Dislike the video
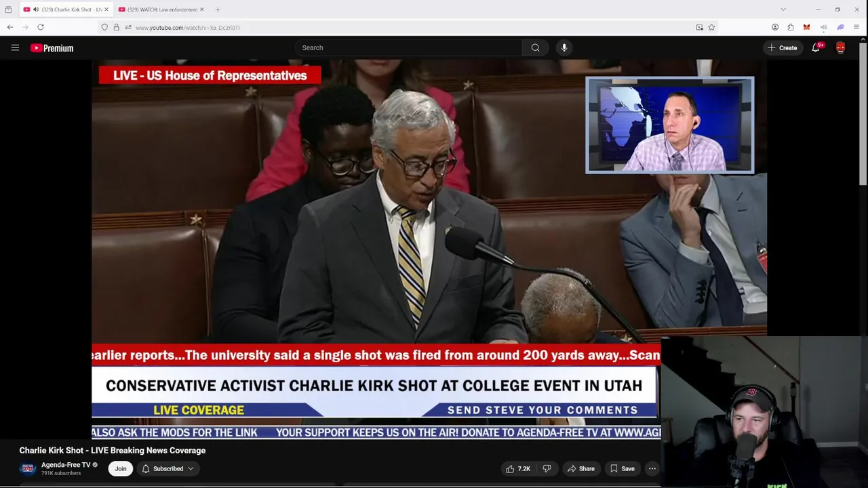This screenshot has height=488, width=868. [547, 468]
